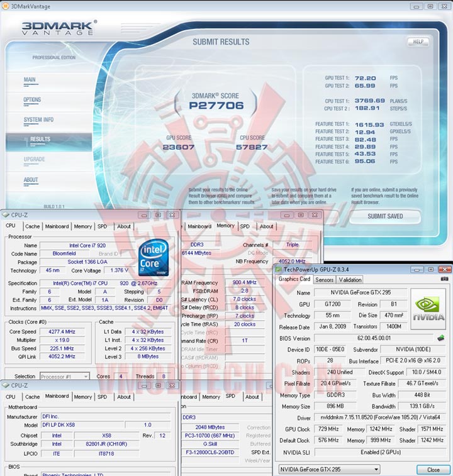Image resolution: width=453 pixels, height=476 pixels.
Task: Click the 3DMark score P27706
Action: click(x=216, y=106)
